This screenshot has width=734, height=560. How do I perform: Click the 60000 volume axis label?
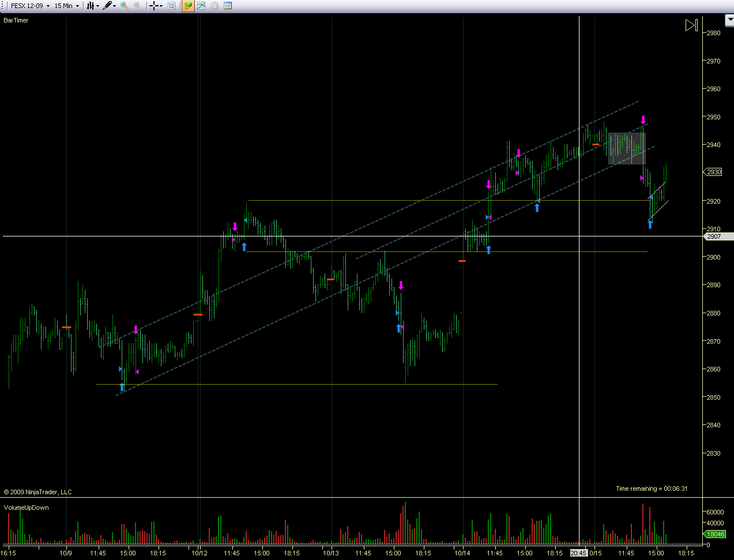[715, 512]
